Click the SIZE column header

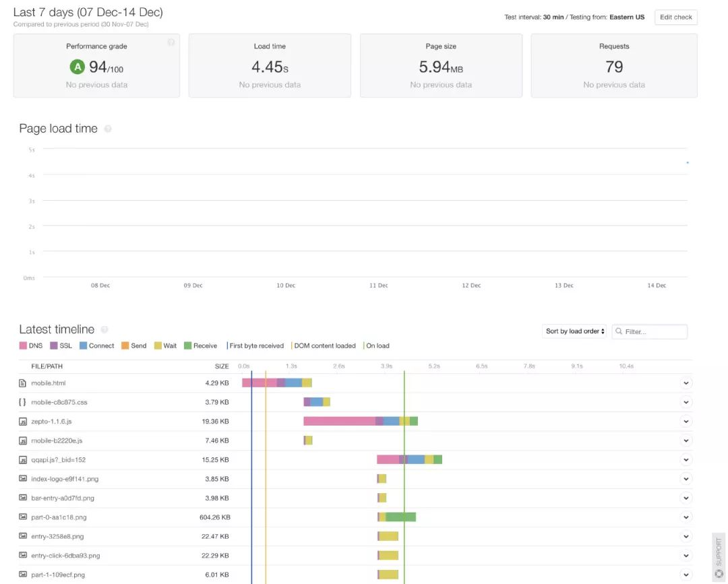[222, 366]
